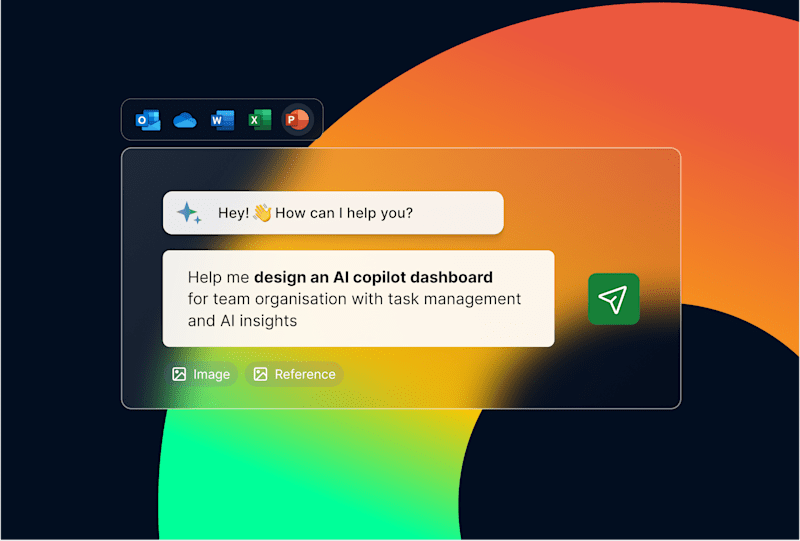The image size is (800, 541).
Task: Click the waving hand emoji in greeting
Action: tap(262, 213)
